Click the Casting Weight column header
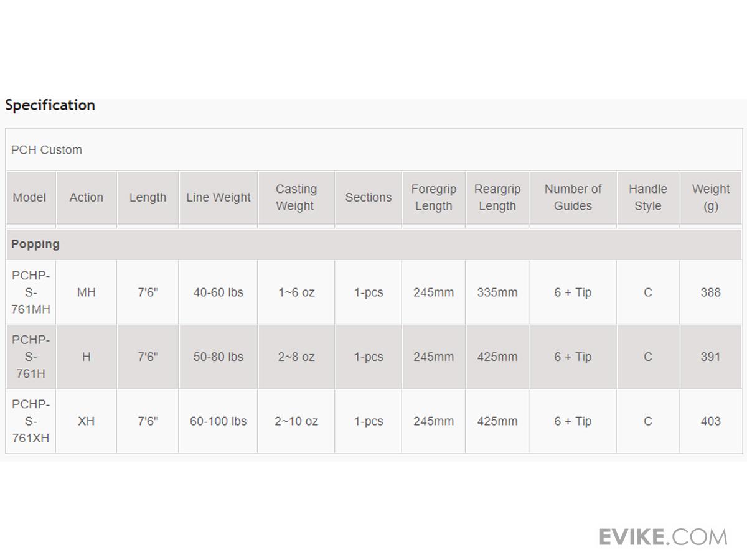 (x=296, y=198)
